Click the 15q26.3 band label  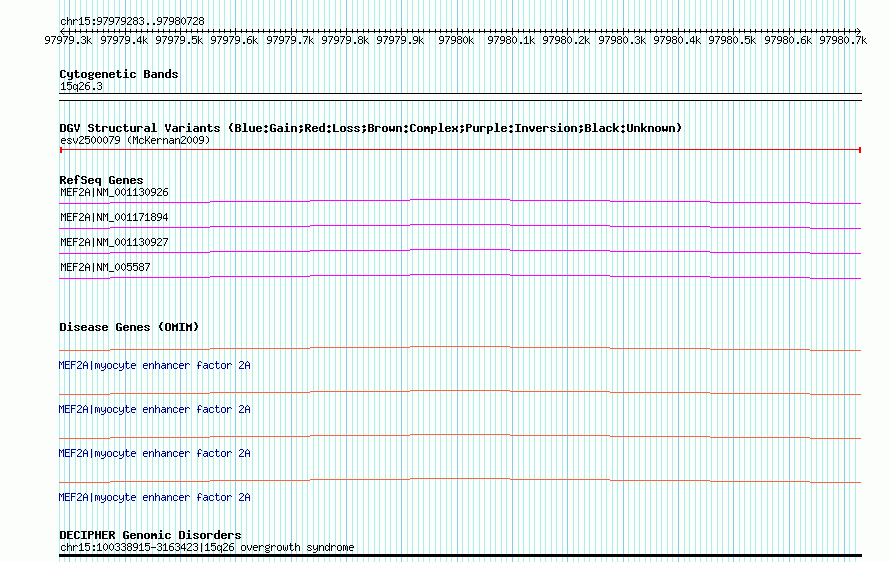[x=81, y=86]
